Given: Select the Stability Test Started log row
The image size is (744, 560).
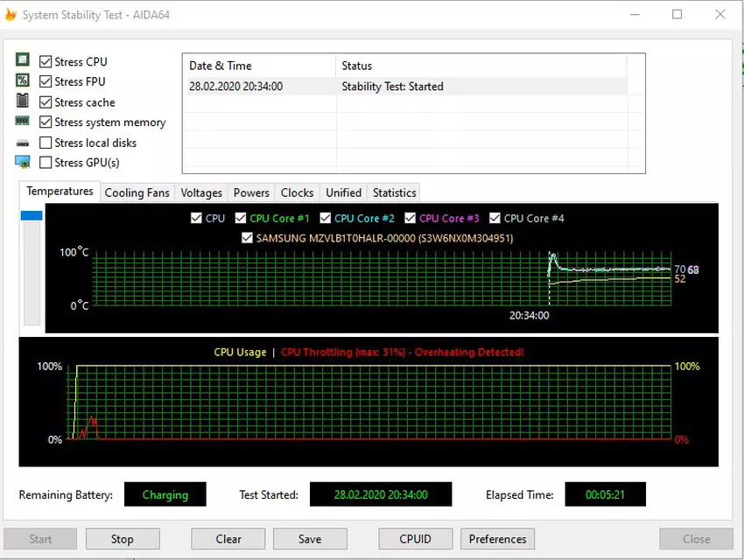Looking at the screenshot, I should (x=404, y=87).
